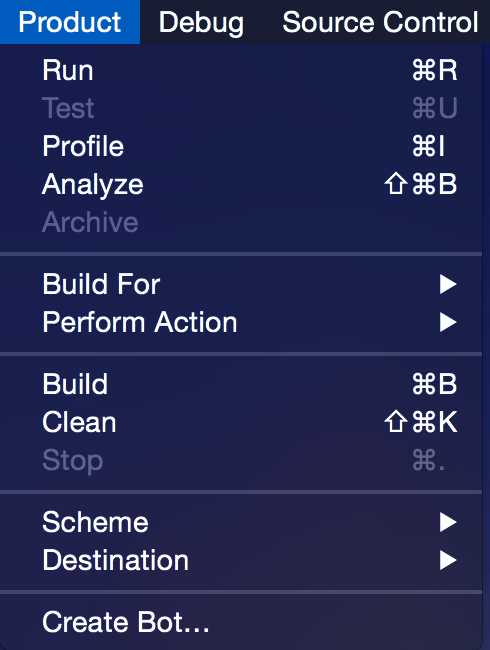The height and width of the screenshot is (650, 490).
Task: Choose the Build command
Action: 241,384
